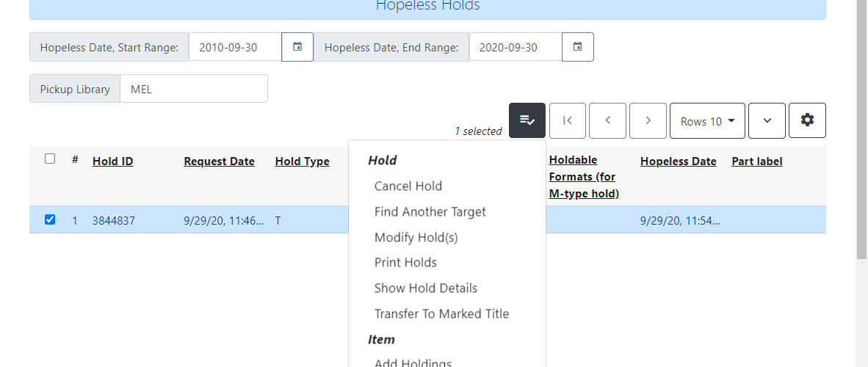The height and width of the screenshot is (367, 868).
Task: Choose Find Another Target menu entry
Action: pyautogui.click(x=430, y=211)
